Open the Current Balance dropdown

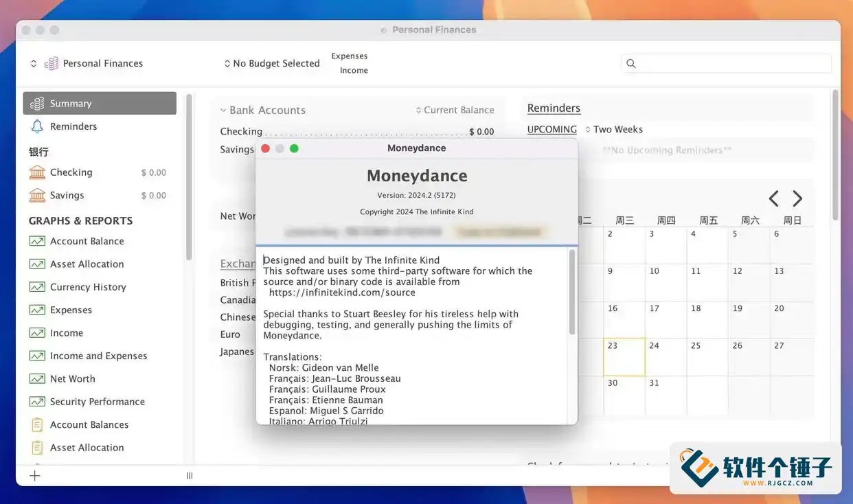pos(455,110)
